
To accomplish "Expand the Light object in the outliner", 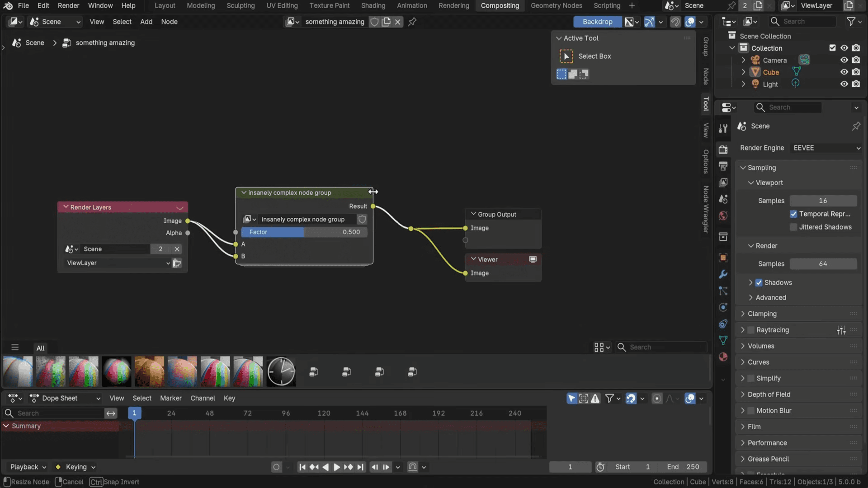I will point(743,84).
